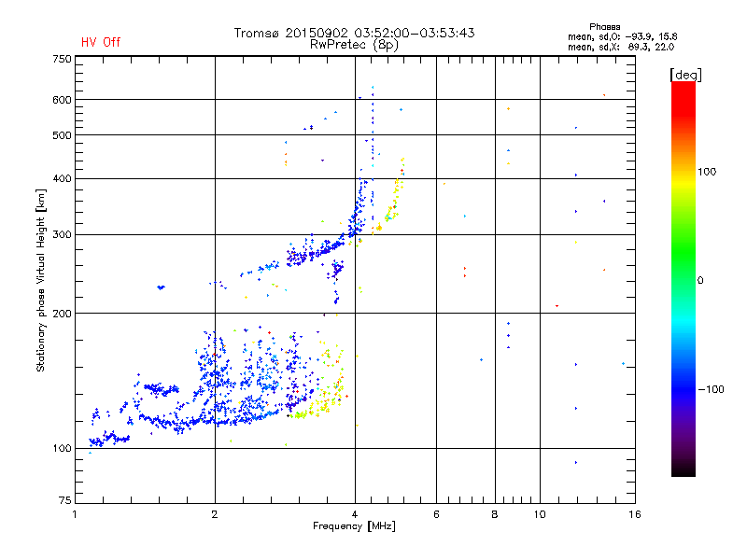Click the x-axis tick label '6'
747x560 pixels.
(436, 514)
